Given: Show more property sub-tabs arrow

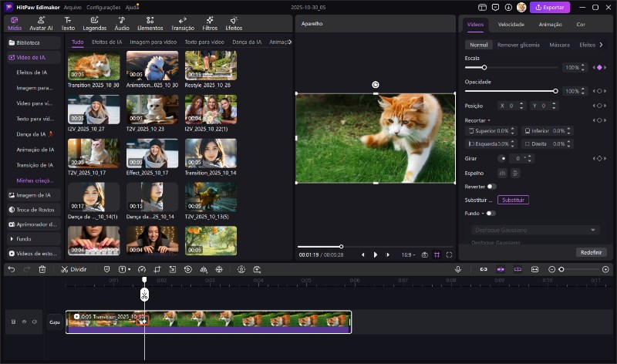Looking at the screenshot, I should coord(601,45).
